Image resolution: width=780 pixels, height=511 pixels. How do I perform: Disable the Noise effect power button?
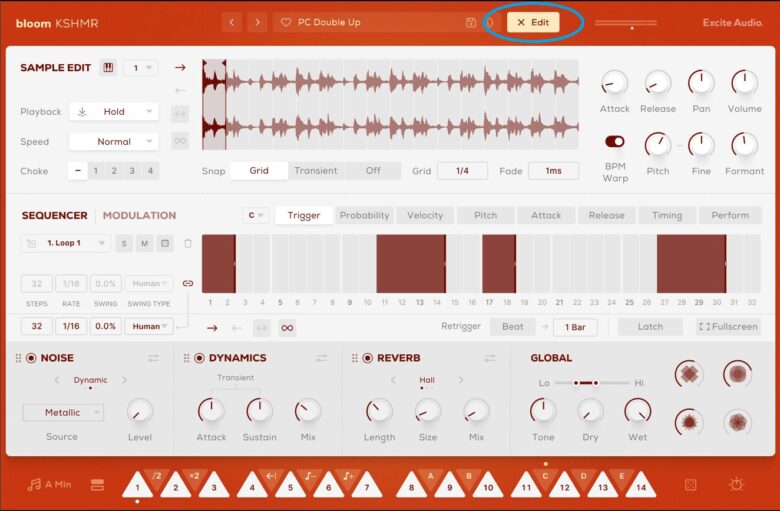(x=31, y=358)
